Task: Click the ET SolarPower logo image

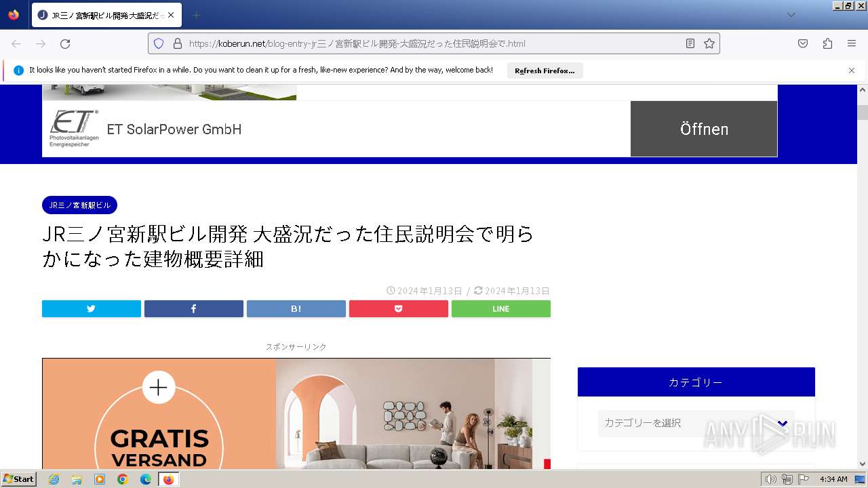Action: pos(74,129)
